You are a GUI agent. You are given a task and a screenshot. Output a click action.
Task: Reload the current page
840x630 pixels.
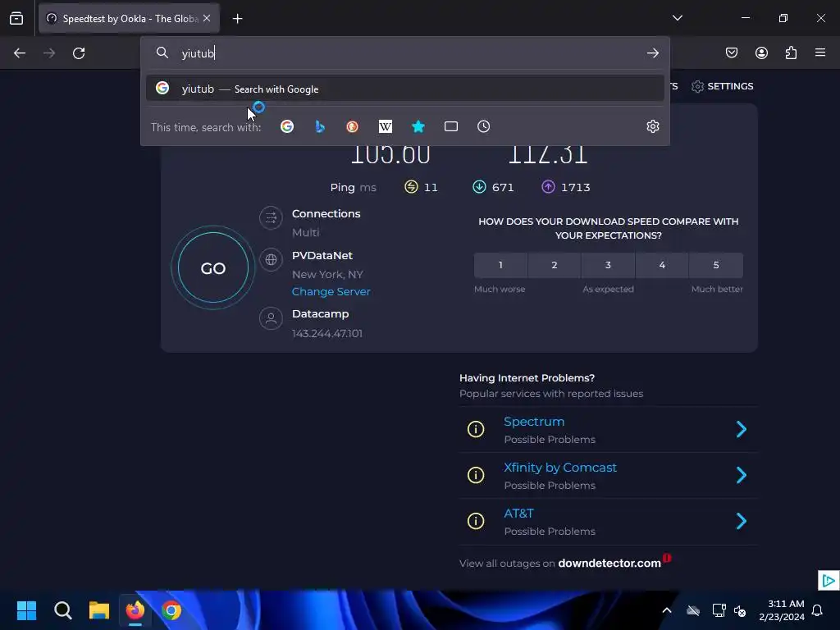tap(79, 53)
